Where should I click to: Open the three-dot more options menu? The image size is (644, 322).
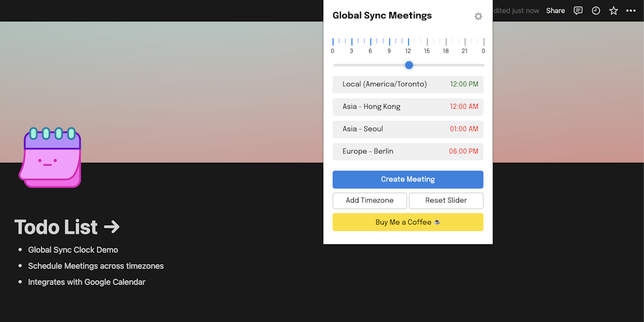click(x=631, y=11)
